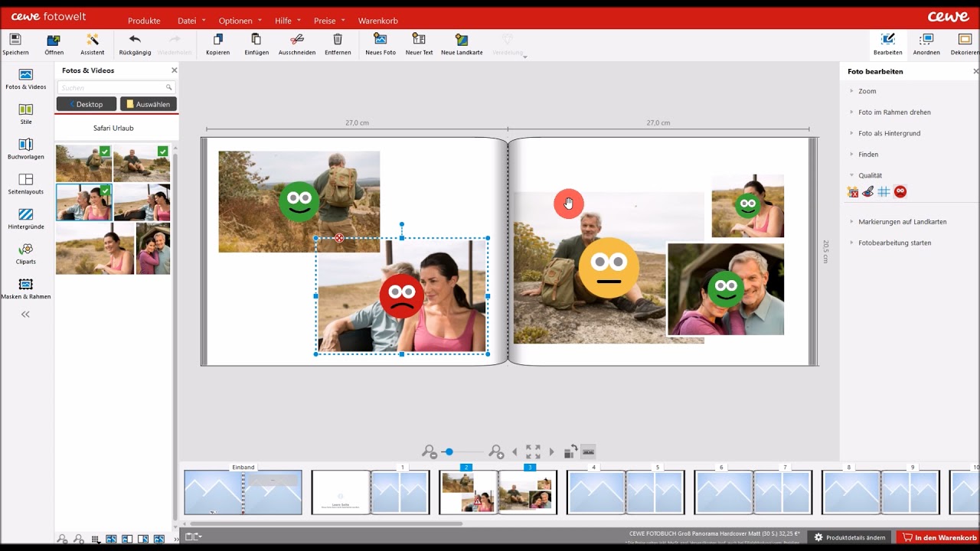Image resolution: width=980 pixels, height=551 pixels.
Task: Open Masken & Rahmen panel
Action: pyautogui.click(x=26, y=289)
